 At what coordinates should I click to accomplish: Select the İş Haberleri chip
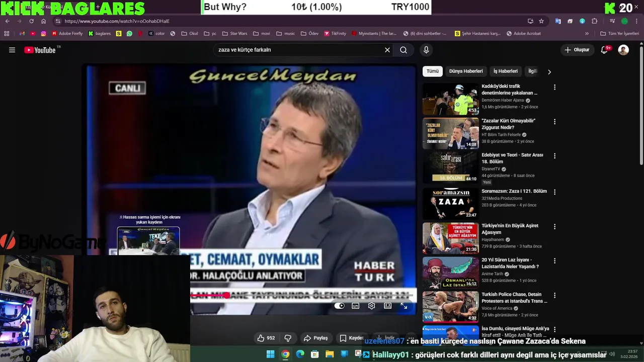[505, 71]
